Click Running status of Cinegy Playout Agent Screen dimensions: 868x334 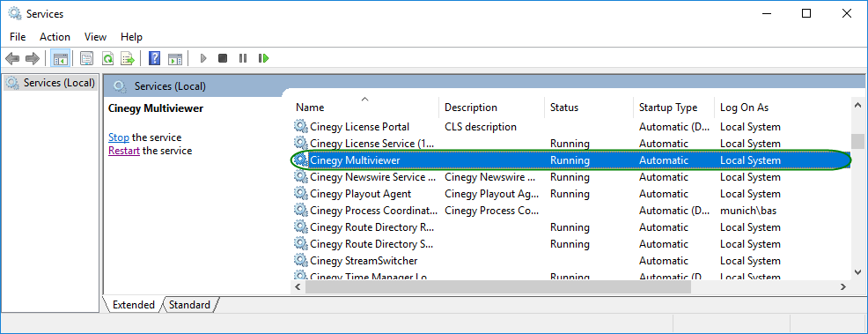(570, 193)
